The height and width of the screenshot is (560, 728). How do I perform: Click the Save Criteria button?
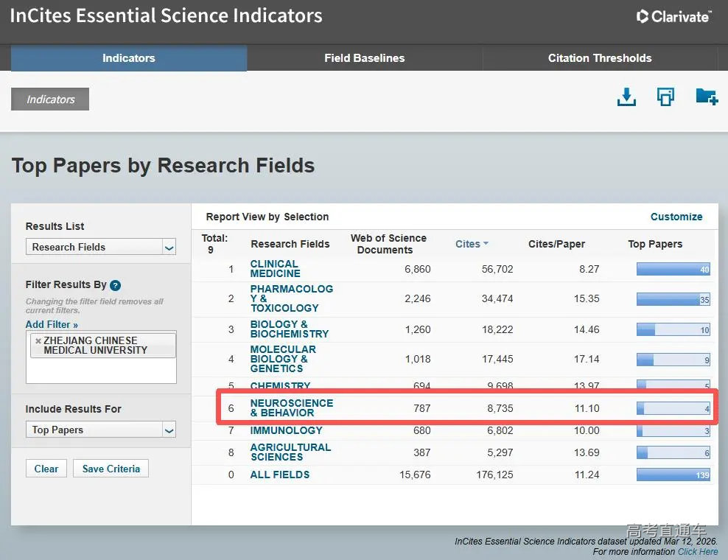coord(111,469)
